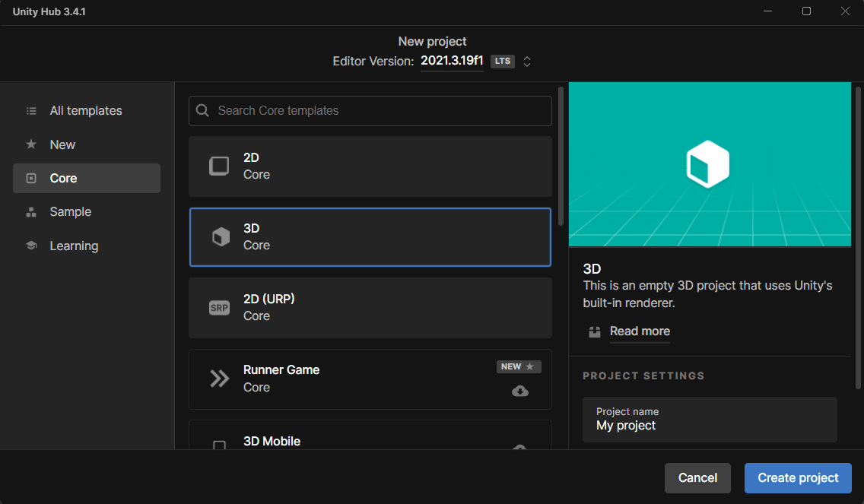The image size is (864, 504).
Task: Open the Read more link
Action: [639, 331]
